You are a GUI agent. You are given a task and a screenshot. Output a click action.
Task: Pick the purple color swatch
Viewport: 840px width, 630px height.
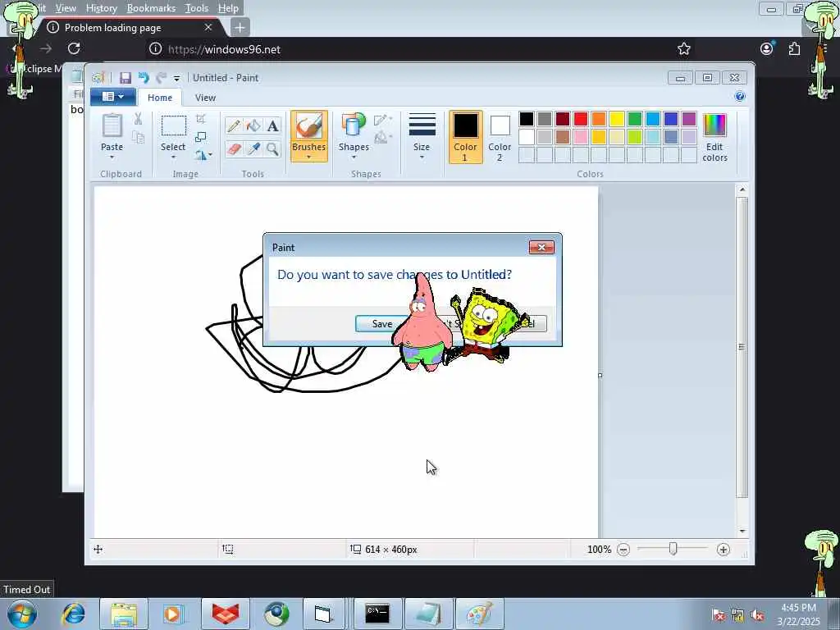(689, 119)
